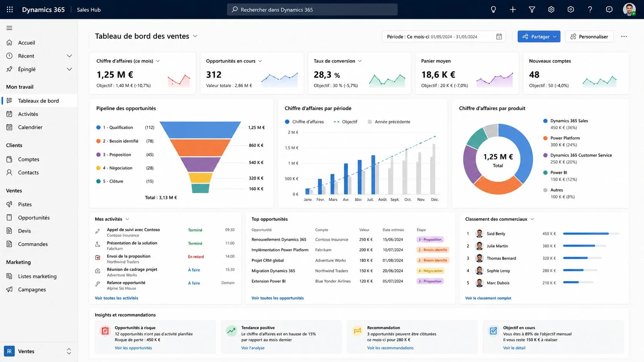Click the Accueil home icon
This screenshot has width=644, height=362.
[x=9, y=42]
